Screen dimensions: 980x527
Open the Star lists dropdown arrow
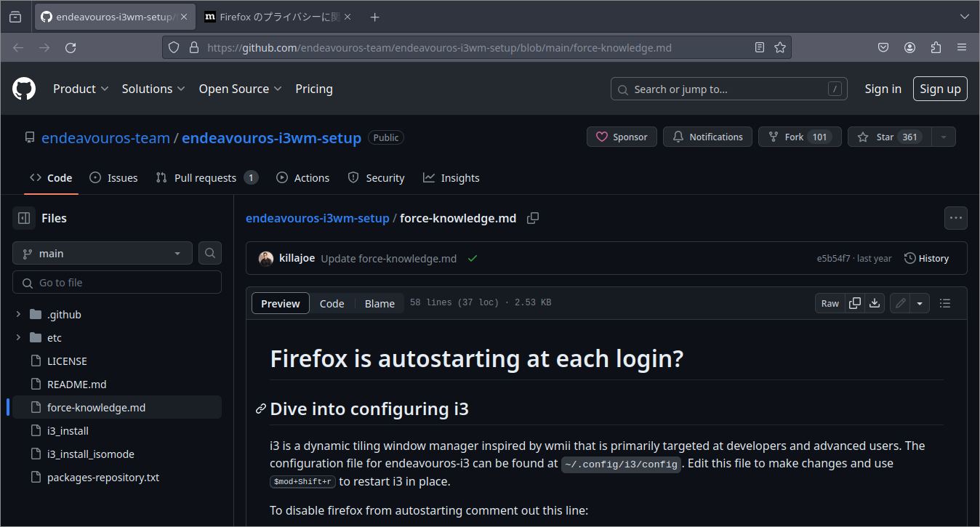click(944, 137)
